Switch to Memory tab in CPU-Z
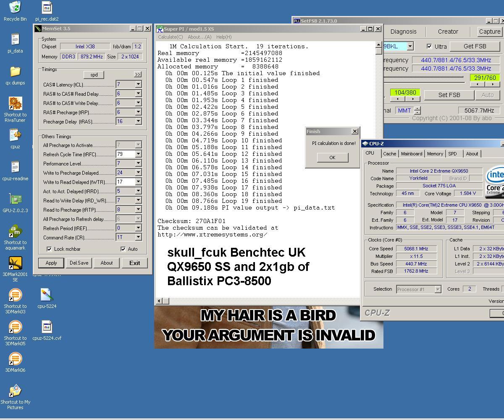Screen dimensions: 504x420 click(x=435, y=154)
